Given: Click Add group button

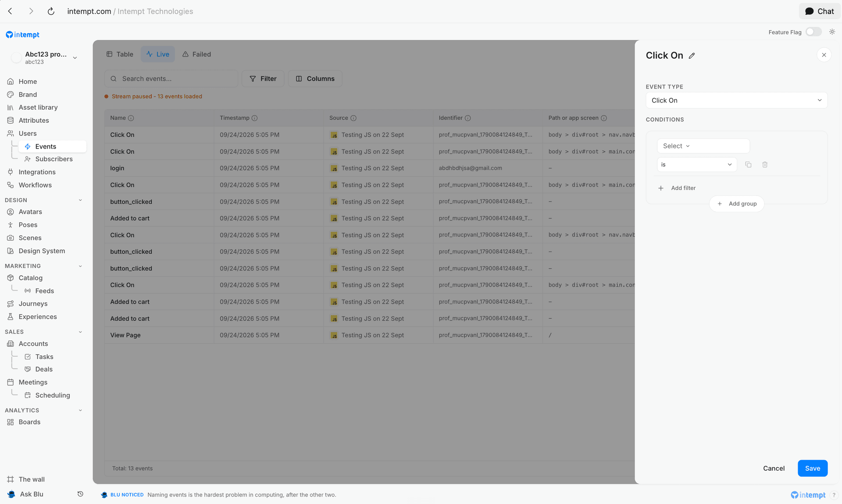Looking at the screenshot, I should click(x=737, y=204).
